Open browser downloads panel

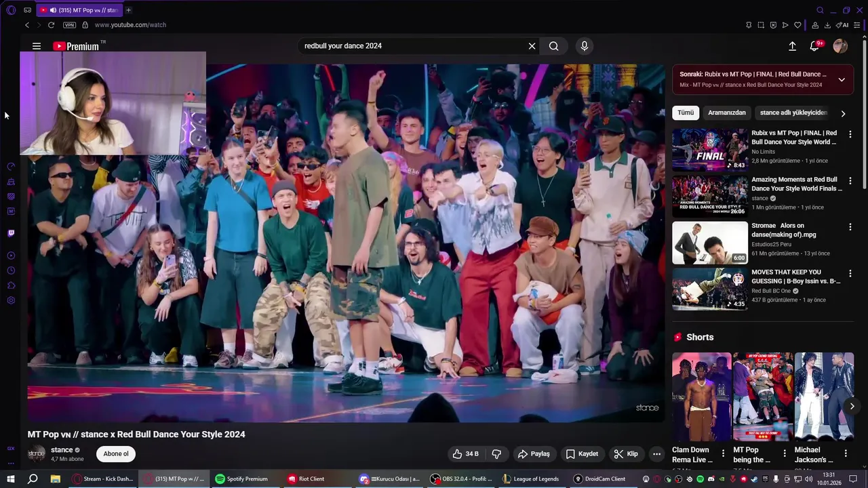(x=827, y=25)
